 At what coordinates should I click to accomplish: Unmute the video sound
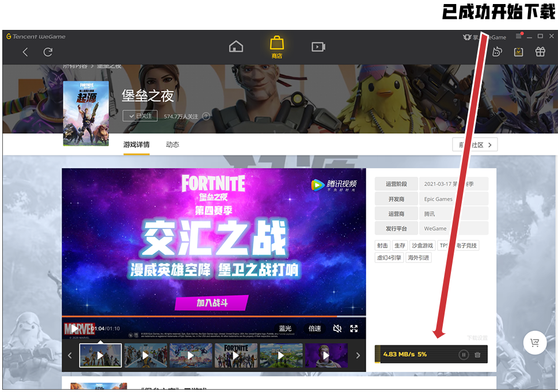pos(337,328)
